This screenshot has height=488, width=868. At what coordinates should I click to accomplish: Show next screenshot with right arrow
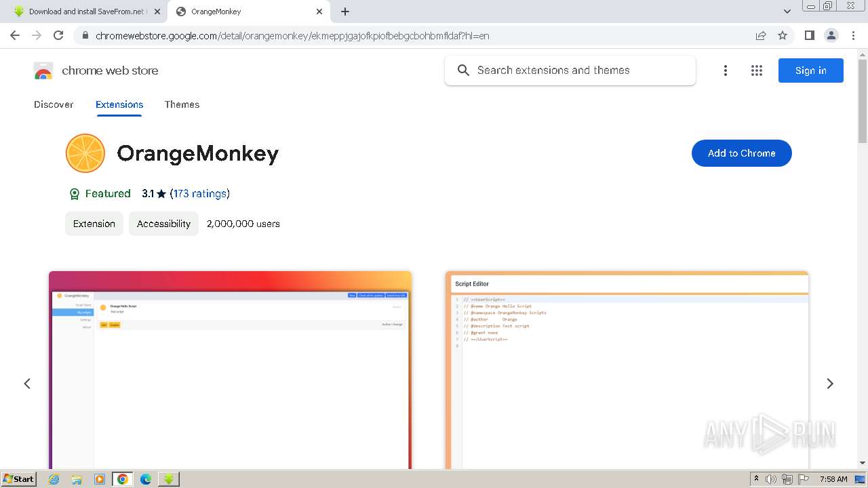click(x=829, y=384)
